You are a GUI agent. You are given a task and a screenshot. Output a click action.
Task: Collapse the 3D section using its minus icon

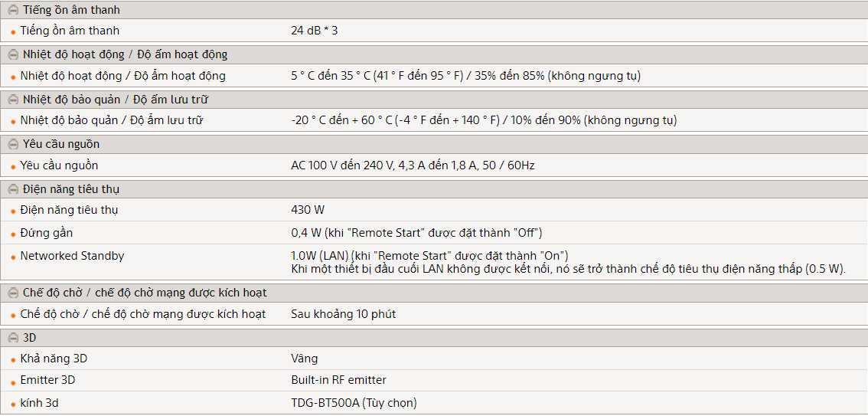13,338
